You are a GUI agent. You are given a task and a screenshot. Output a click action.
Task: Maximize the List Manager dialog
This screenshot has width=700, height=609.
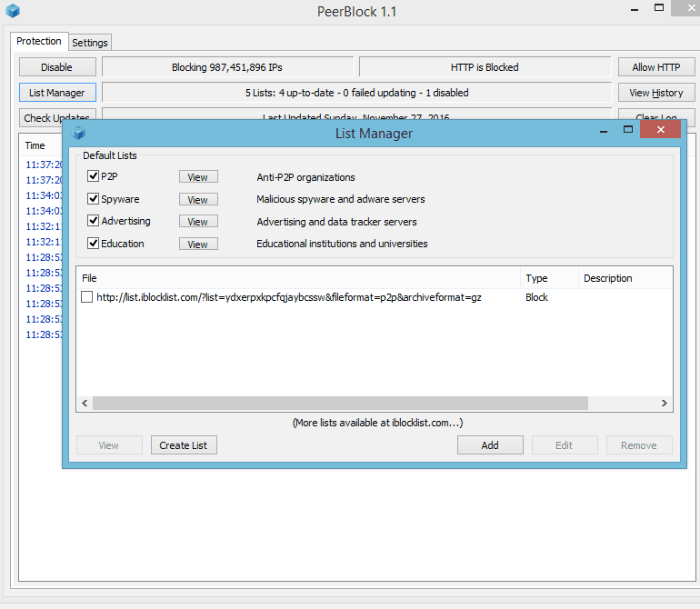[x=627, y=129]
